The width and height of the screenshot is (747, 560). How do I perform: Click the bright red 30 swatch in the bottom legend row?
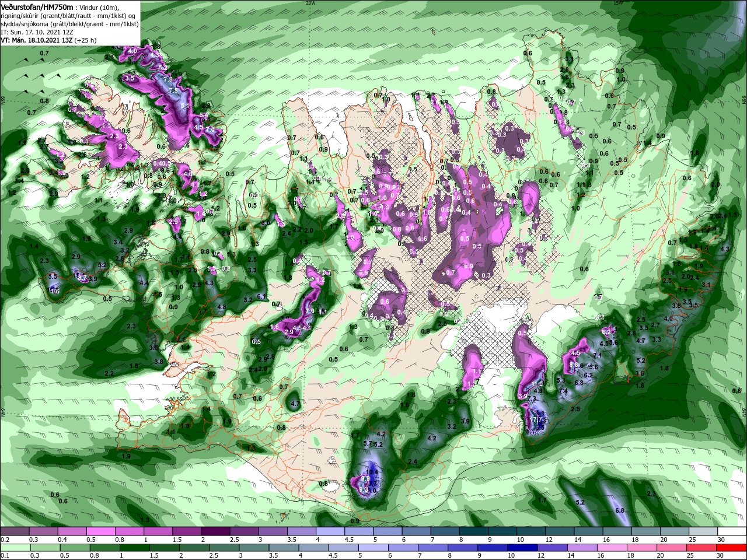731,548
